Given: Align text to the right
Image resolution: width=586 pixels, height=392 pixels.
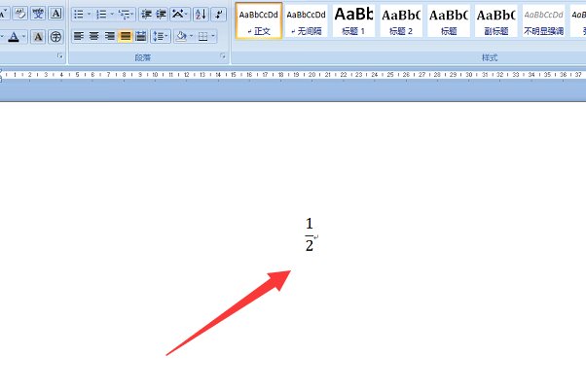Looking at the screenshot, I should click(x=110, y=36).
